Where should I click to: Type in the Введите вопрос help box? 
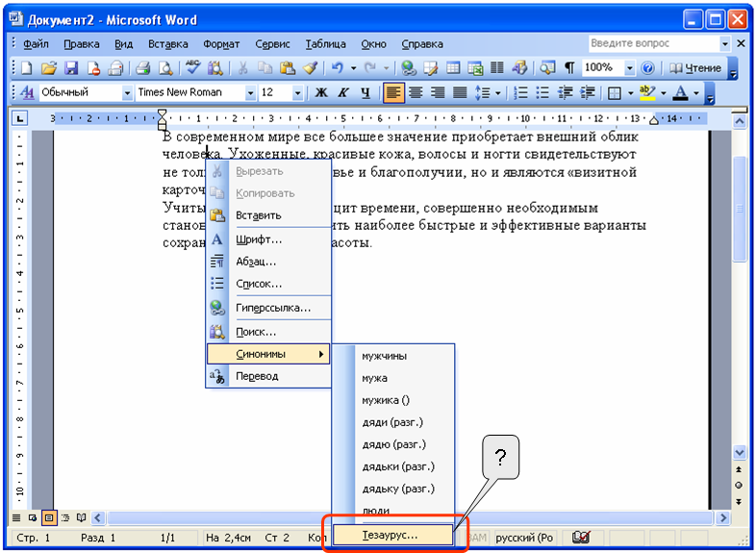click(x=653, y=44)
